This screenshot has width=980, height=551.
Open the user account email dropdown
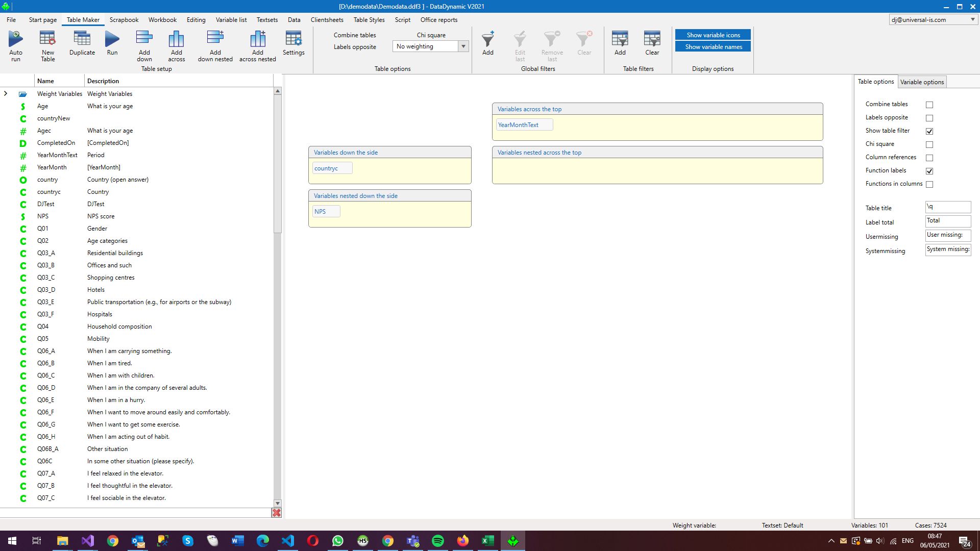(x=972, y=20)
